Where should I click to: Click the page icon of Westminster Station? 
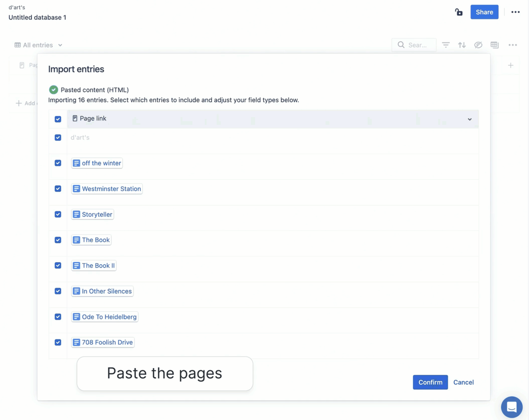point(77,189)
